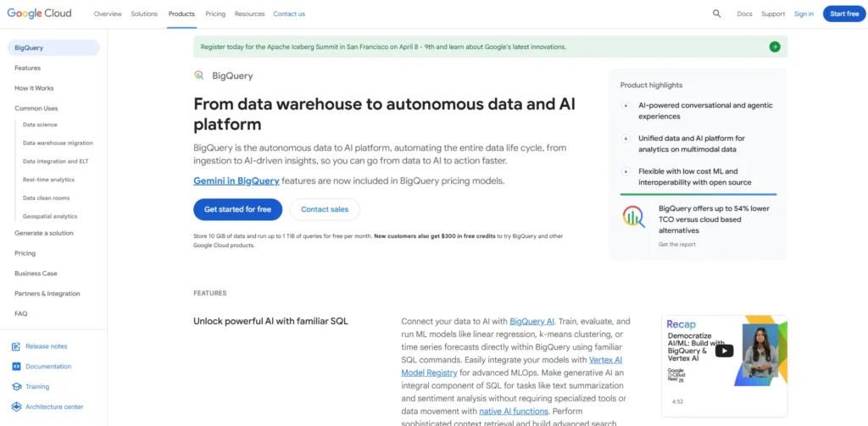Click the Start free button

[x=844, y=14]
